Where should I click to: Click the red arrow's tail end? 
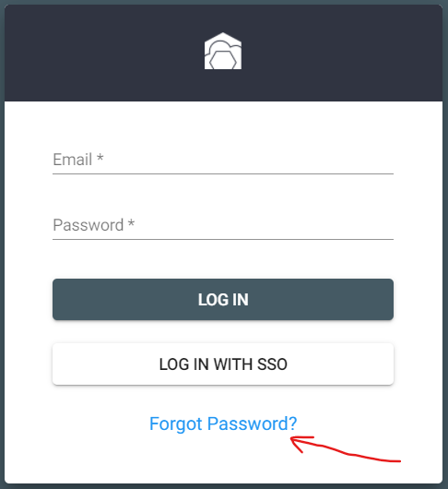pyautogui.click(x=399, y=460)
